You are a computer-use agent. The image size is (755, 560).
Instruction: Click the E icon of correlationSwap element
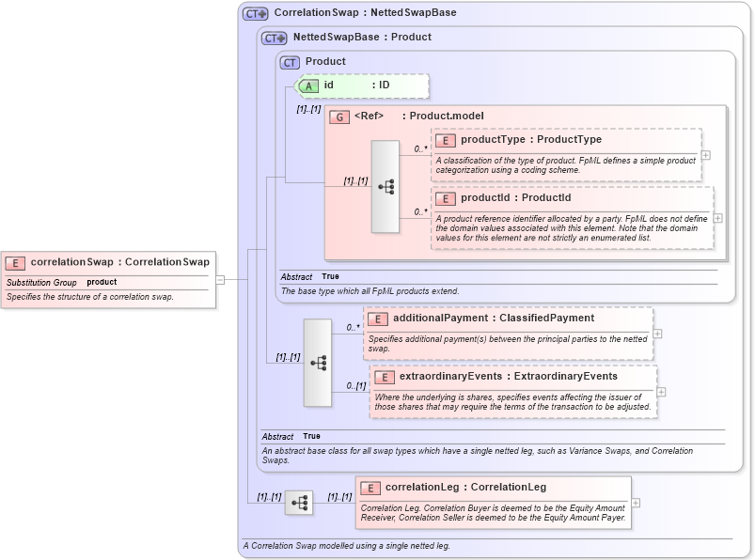pyautogui.click(x=14, y=262)
